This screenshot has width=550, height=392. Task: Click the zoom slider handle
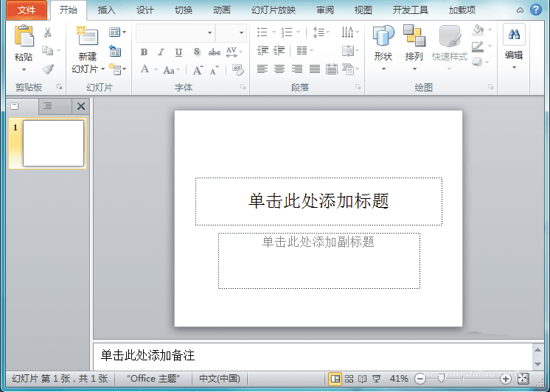442,378
